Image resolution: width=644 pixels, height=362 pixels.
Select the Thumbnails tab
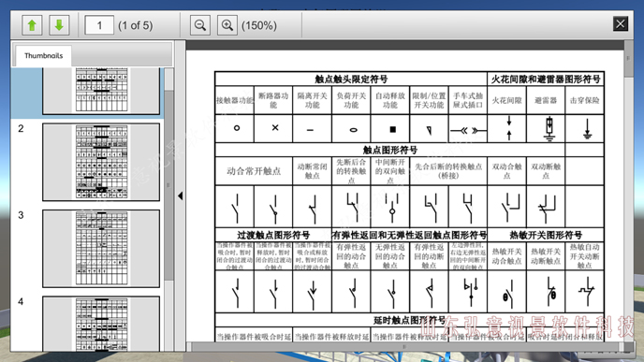pyautogui.click(x=43, y=56)
